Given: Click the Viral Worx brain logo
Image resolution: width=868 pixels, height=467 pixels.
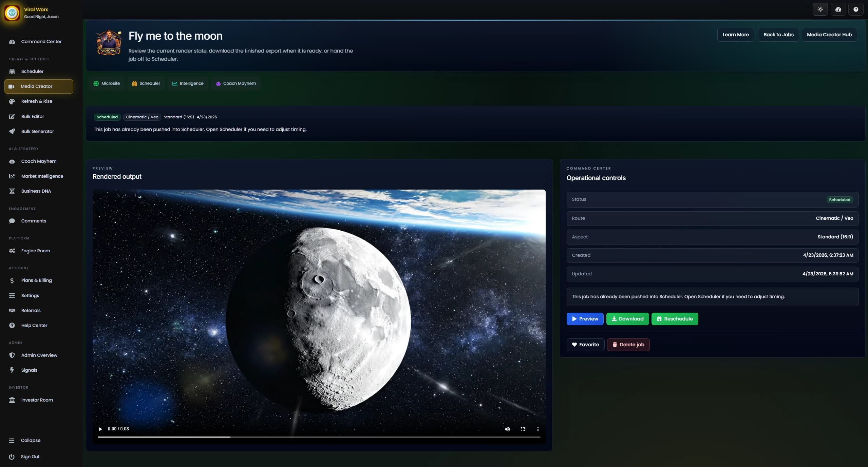Looking at the screenshot, I should tap(12, 13).
